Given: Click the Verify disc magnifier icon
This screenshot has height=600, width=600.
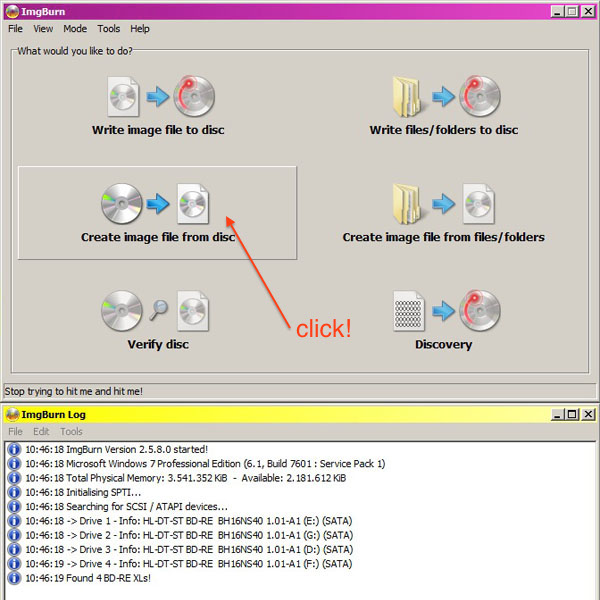Looking at the screenshot, I should (x=158, y=309).
